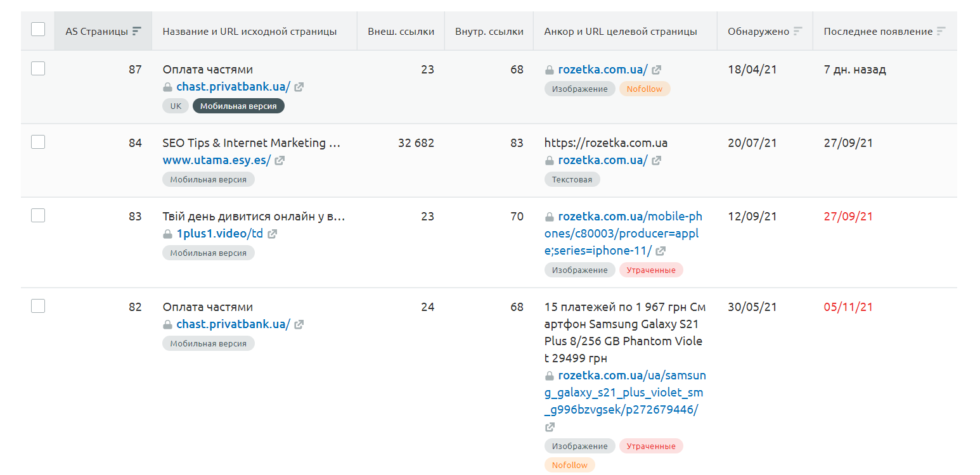
Task: Open external icon after iphone-11 target URL
Action: click(661, 251)
